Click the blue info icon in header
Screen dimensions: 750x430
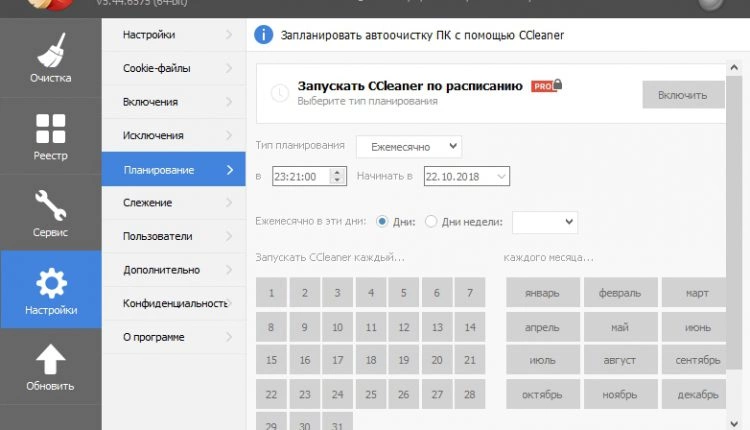(x=263, y=35)
